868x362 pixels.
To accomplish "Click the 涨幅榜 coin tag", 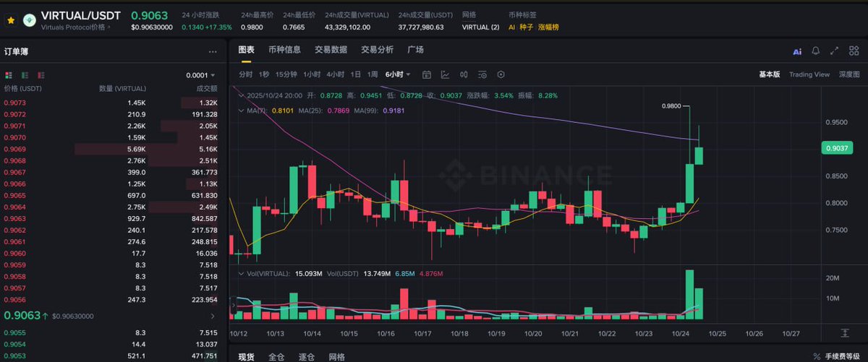I will tap(548, 27).
